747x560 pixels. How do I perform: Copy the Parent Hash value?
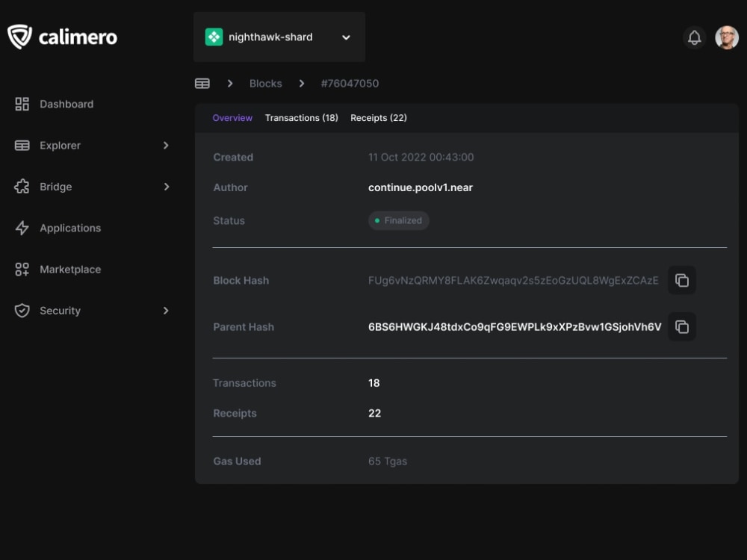coord(682,327)
